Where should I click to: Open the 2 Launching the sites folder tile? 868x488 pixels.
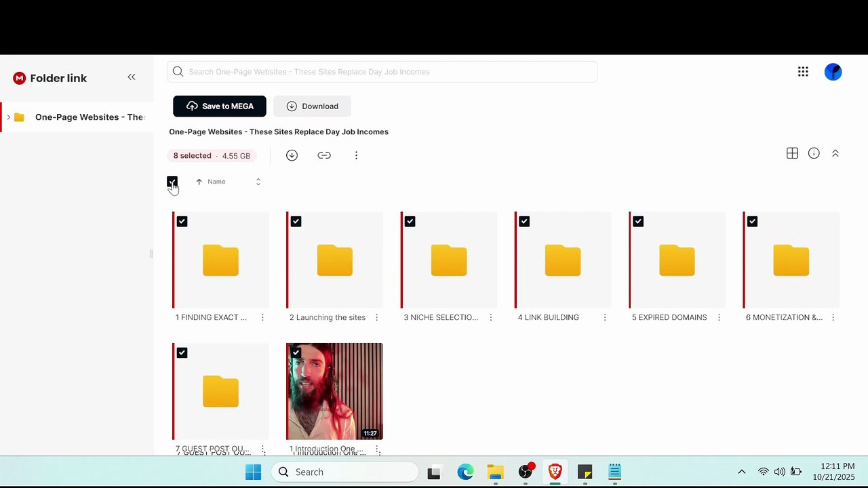[334, 260]
